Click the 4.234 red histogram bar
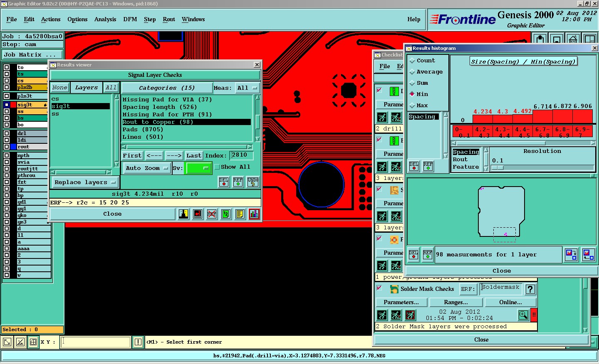599x364 pixels. [483, 119]
